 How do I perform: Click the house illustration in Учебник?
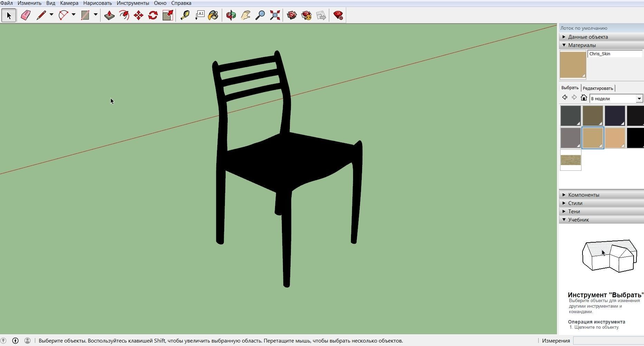tap(609, 256)
